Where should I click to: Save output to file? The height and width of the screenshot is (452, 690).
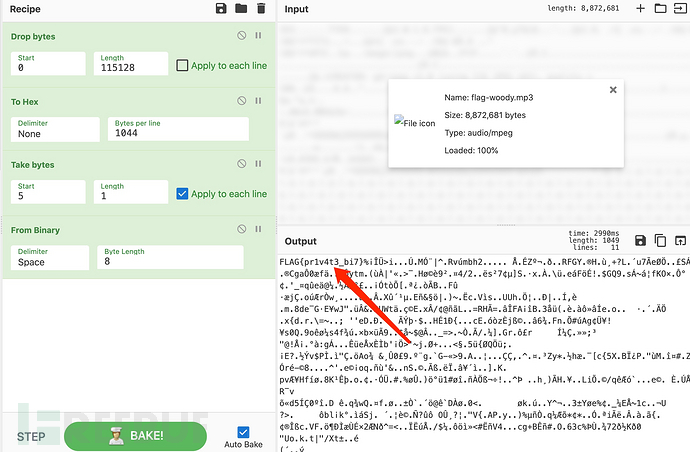[639, 241]
